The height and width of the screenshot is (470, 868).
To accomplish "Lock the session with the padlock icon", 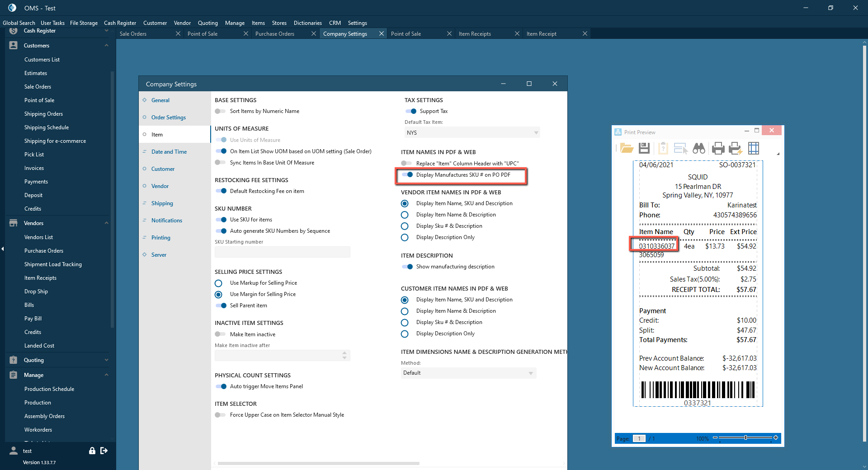I will point(92,451).
